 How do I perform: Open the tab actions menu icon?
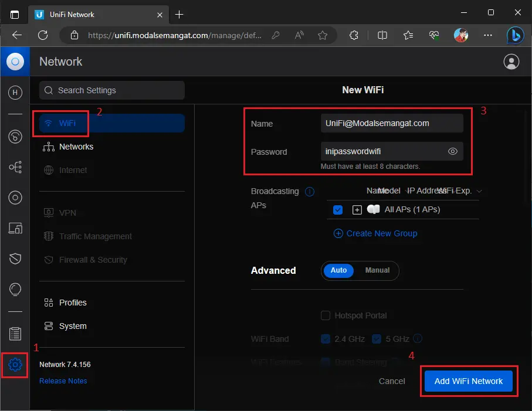[x=15, y=15]
